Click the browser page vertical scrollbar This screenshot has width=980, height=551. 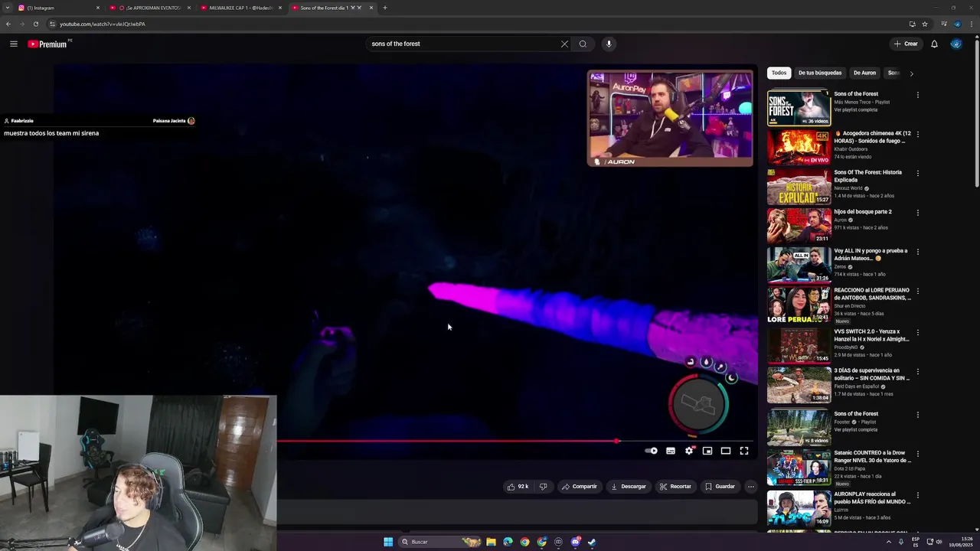tap(976, 115)
